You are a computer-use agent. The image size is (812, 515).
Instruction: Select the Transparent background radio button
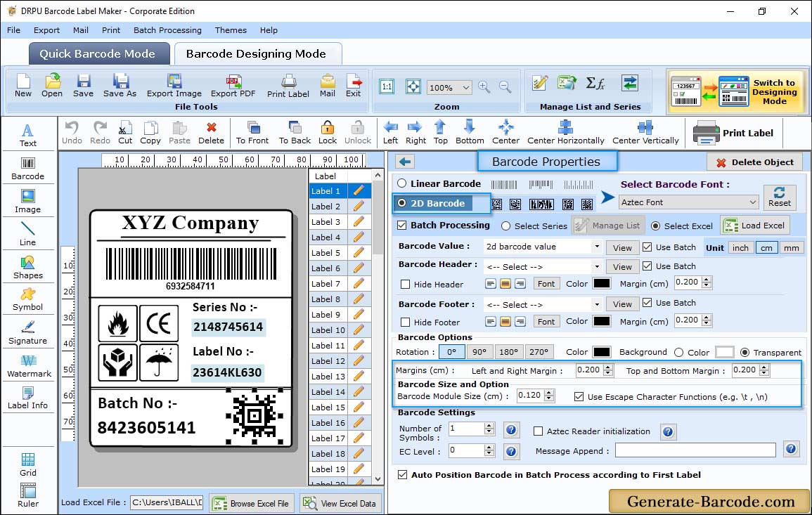[745, 353]
